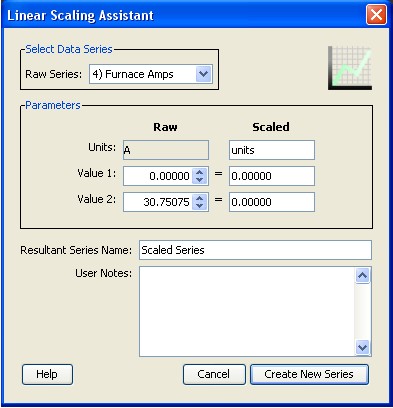Click User Notes scrollbar up arrow
This screenshot has width=393, height=408.
[x=362, y=275]
